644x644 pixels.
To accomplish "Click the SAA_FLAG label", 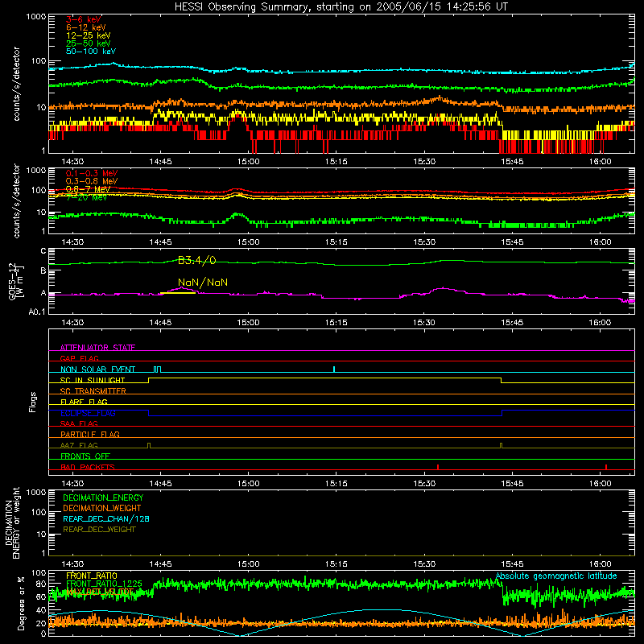I will point(79,423).
